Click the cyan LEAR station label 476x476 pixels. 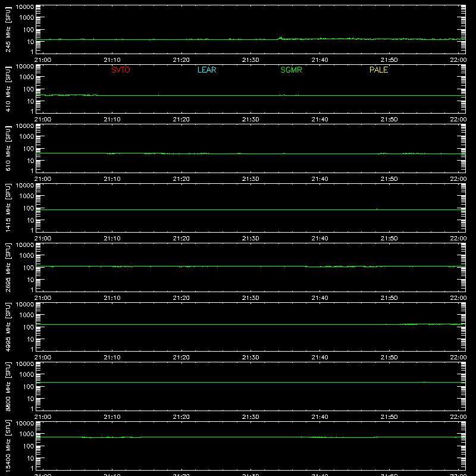[206, 70]
